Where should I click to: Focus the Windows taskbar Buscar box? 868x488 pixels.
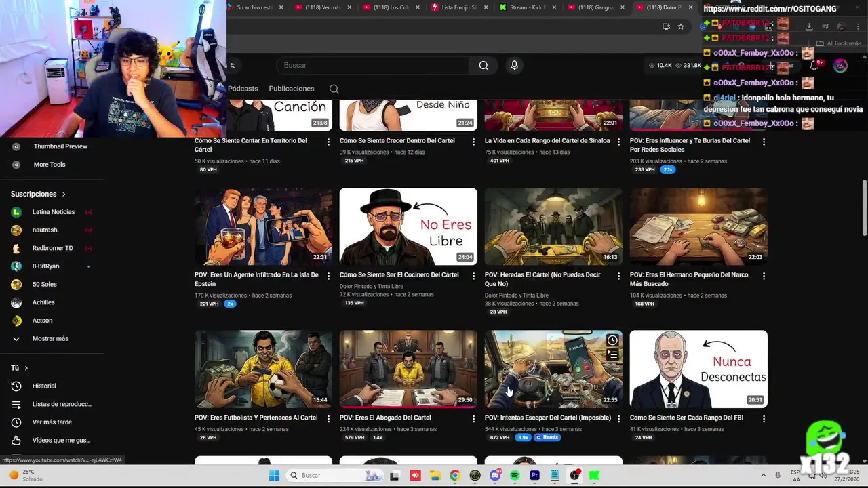[x=334, y=475]
